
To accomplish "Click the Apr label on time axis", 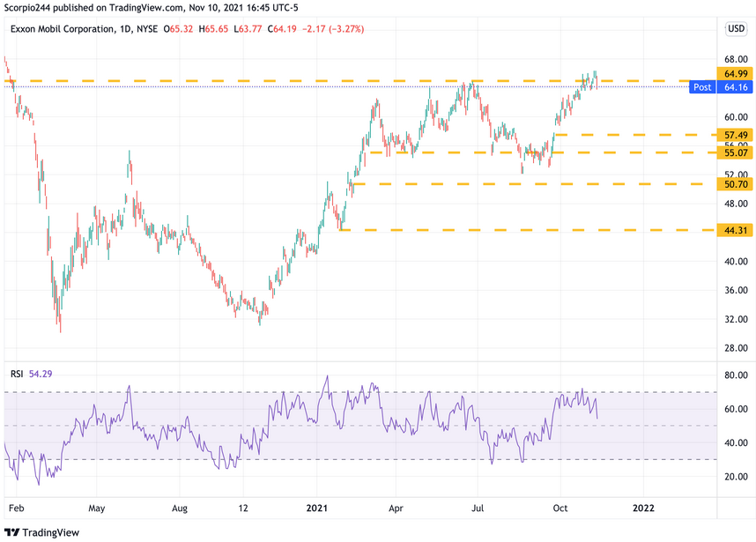I will click(396, 509).
